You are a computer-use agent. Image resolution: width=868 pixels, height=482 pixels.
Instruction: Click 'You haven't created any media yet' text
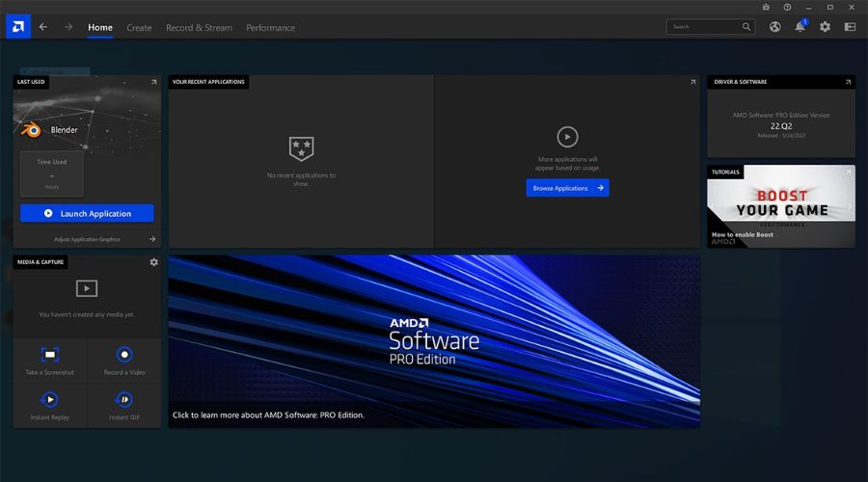pos(87,314)
